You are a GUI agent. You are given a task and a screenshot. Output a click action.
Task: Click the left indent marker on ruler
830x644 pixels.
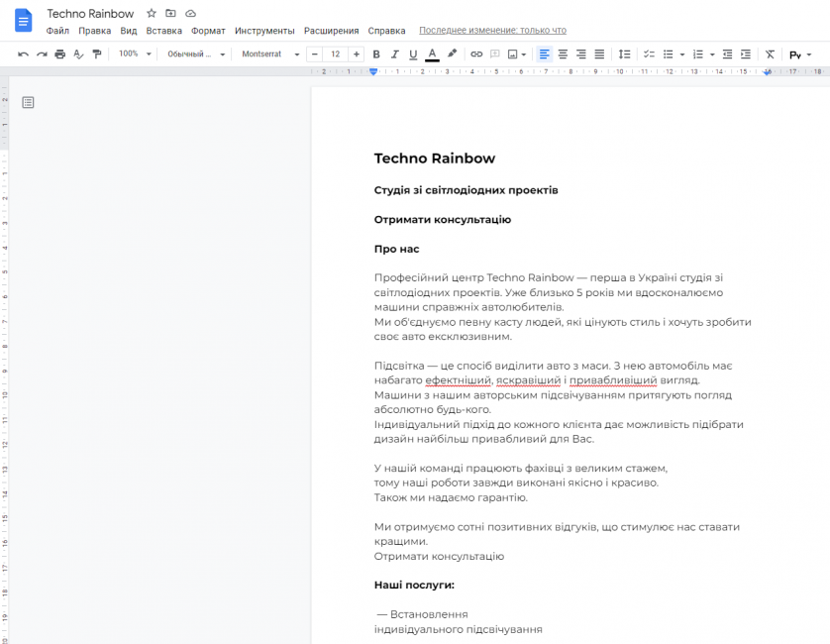click(x=373, y=71)
